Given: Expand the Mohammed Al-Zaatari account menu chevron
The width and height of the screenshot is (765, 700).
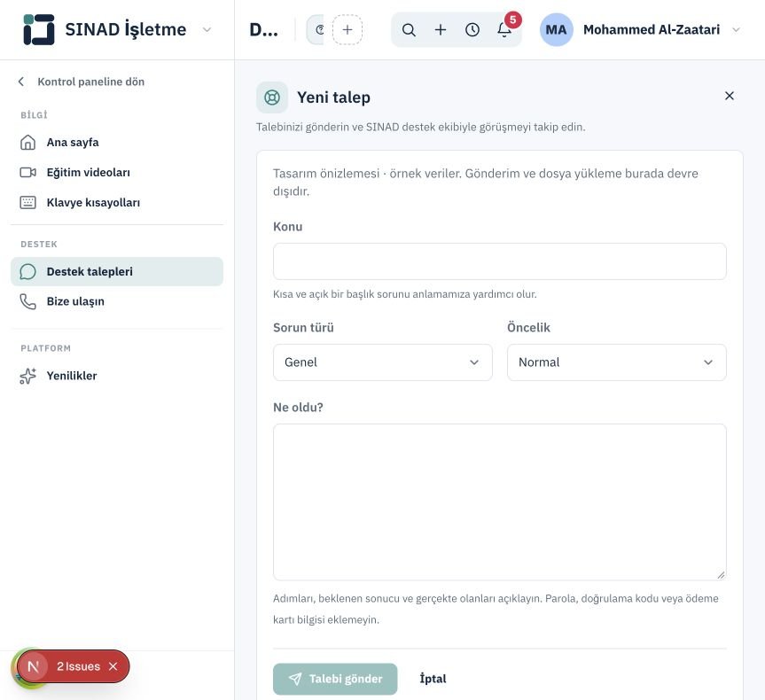Looking at the screenshot, I should coord(737,30).
